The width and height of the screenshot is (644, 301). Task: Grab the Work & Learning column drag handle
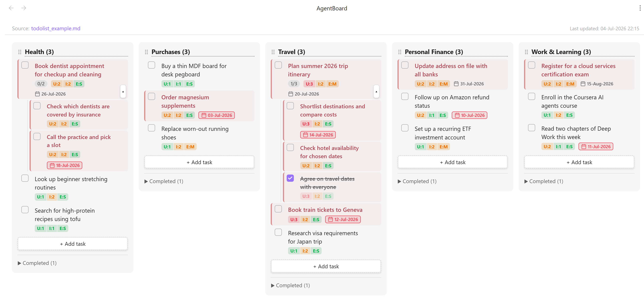coord(526,52)
